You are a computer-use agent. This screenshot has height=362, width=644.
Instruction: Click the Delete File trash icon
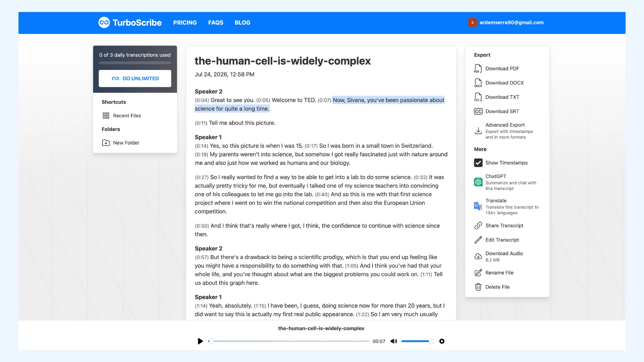point(478,287)
